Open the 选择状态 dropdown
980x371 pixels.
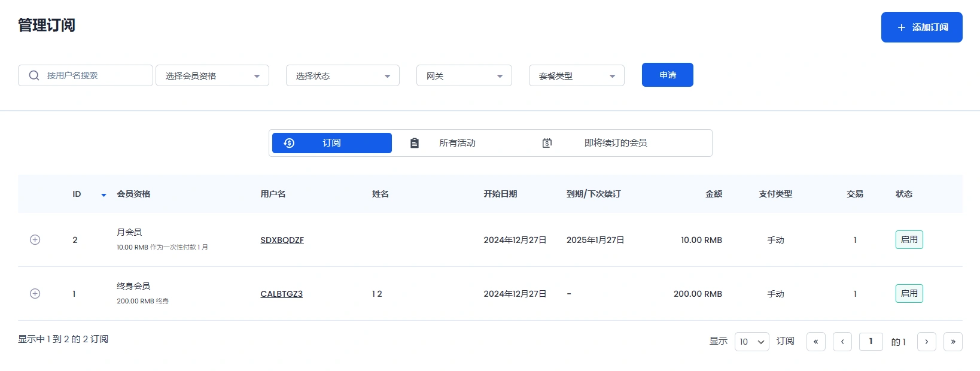point(343,75)
